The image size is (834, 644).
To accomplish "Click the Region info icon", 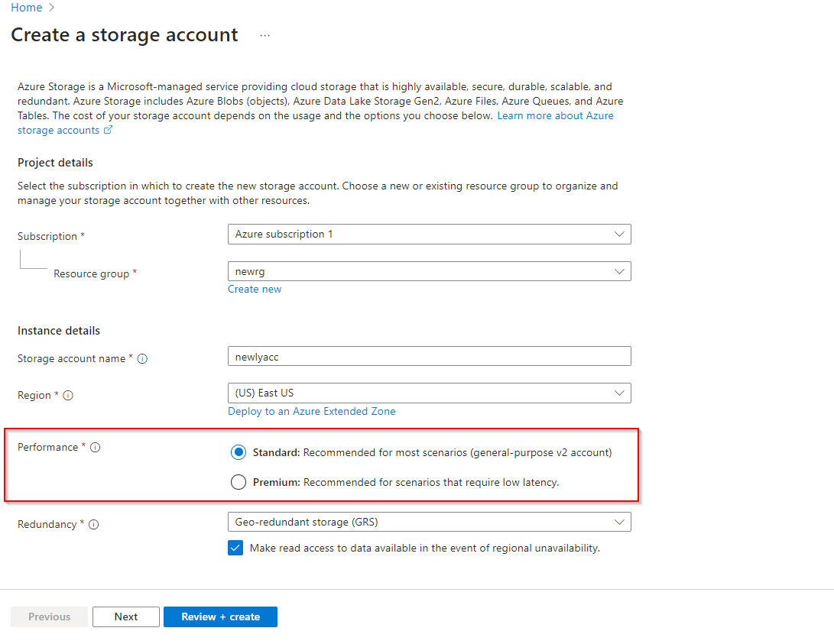I will click(x=68, y=396).
